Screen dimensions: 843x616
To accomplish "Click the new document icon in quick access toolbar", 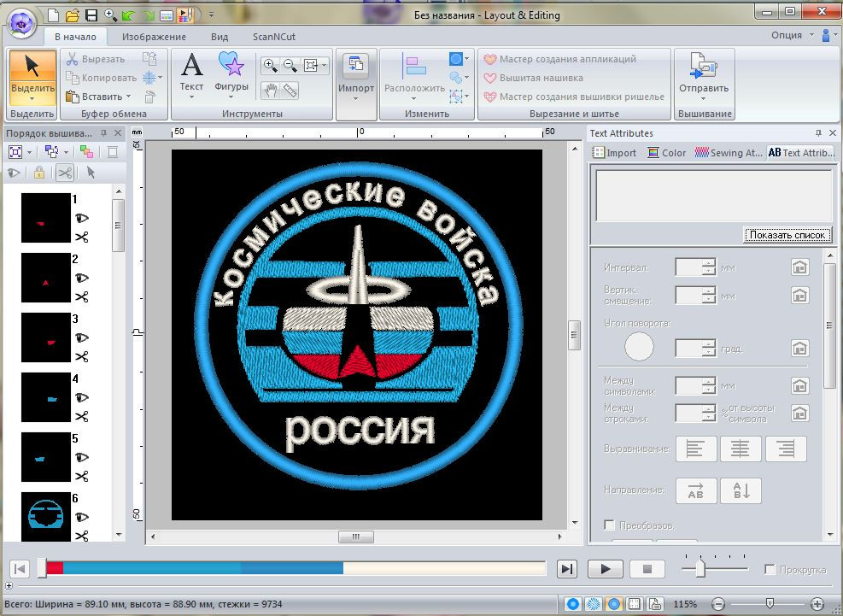I will (x=53, y=15).
